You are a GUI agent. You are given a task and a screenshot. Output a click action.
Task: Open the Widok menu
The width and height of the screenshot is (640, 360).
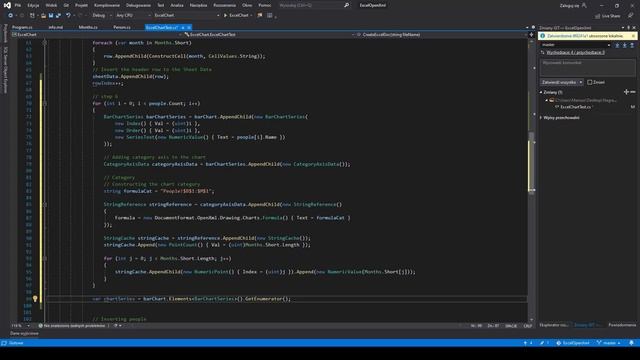click(51, 5)
